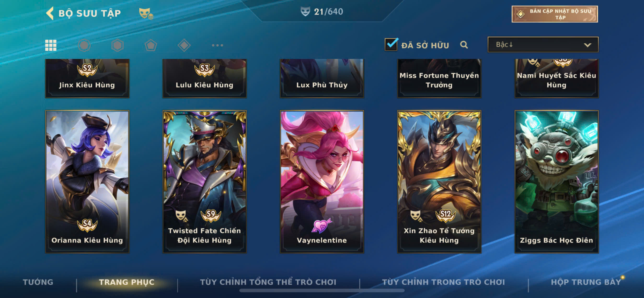Toggle the Đã Sở Hữu checkbox
Image resolution: width=644 pixels, height=298 pixels.
point(391,44)
